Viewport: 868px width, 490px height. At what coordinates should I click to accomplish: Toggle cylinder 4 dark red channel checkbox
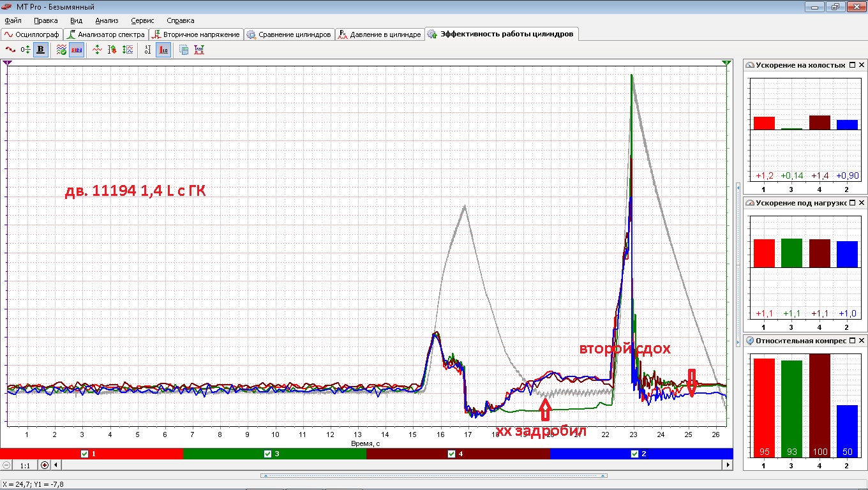451,454
